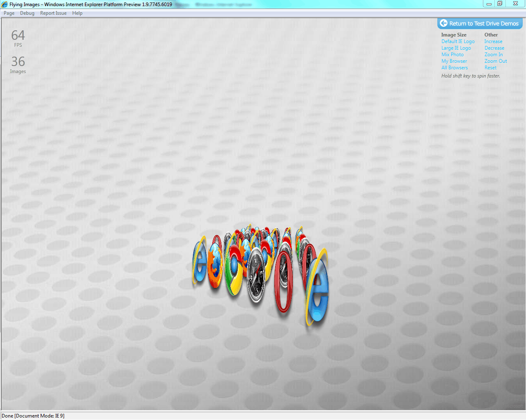
Task: Click the 36 Images counter
Action: pyautogui.click(x=18, y=64)
